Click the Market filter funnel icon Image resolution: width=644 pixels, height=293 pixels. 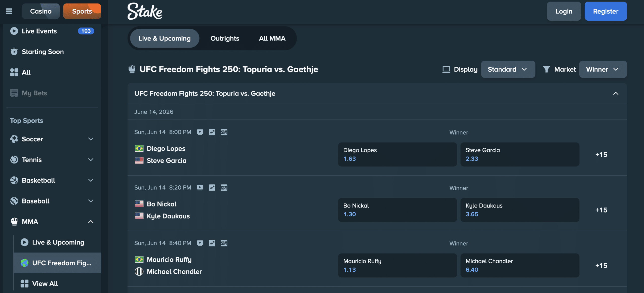[546, 69]
